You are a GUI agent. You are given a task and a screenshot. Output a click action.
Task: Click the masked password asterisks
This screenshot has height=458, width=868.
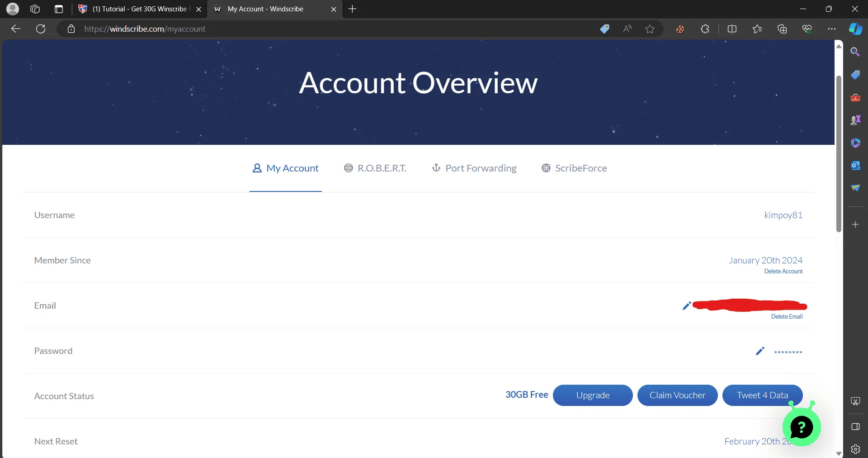(x=788, y=352)
